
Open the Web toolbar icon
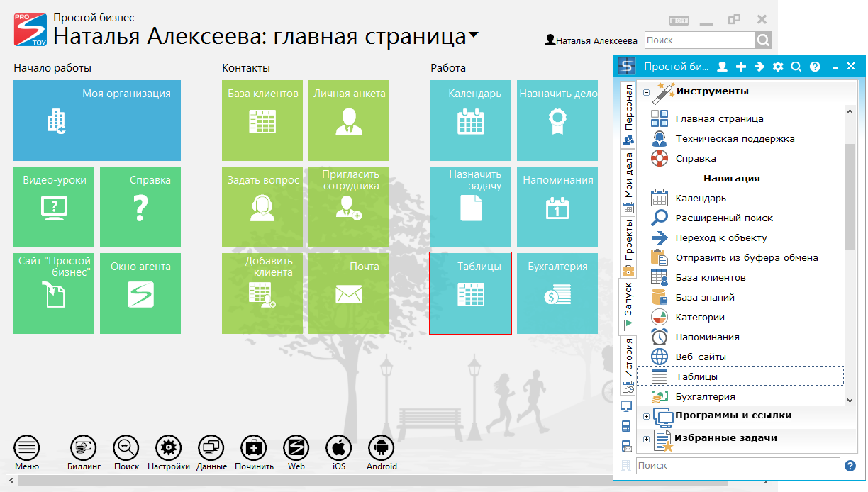click(x=296, y=448)
